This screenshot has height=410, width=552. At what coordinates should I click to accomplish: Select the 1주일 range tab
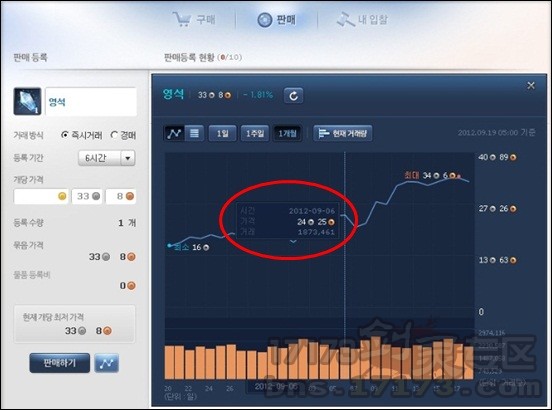(255, 133)
